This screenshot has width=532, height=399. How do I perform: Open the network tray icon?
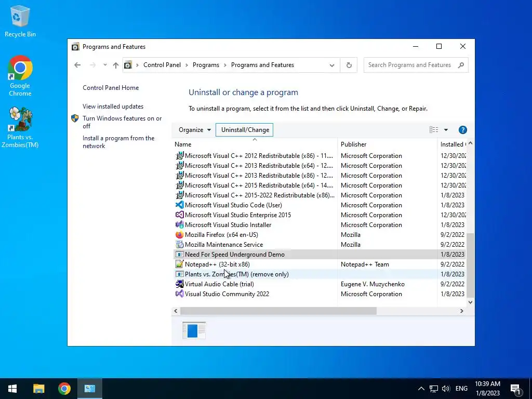(434, 389)
